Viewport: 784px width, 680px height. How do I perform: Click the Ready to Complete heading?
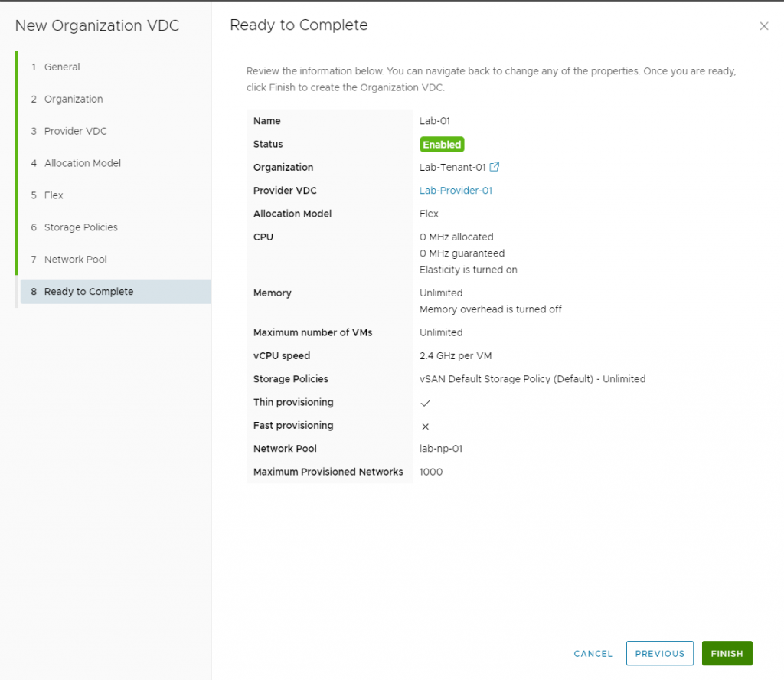(x=299, y=25)
